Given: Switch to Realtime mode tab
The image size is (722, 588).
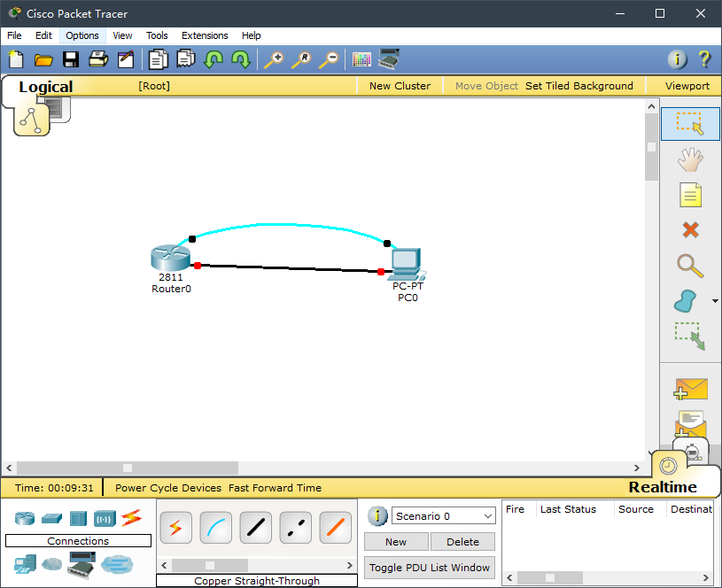Looking at the screenshot, I should (663, 487).
